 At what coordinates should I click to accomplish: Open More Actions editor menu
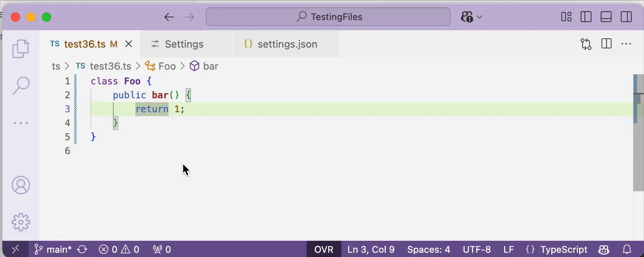627,44
